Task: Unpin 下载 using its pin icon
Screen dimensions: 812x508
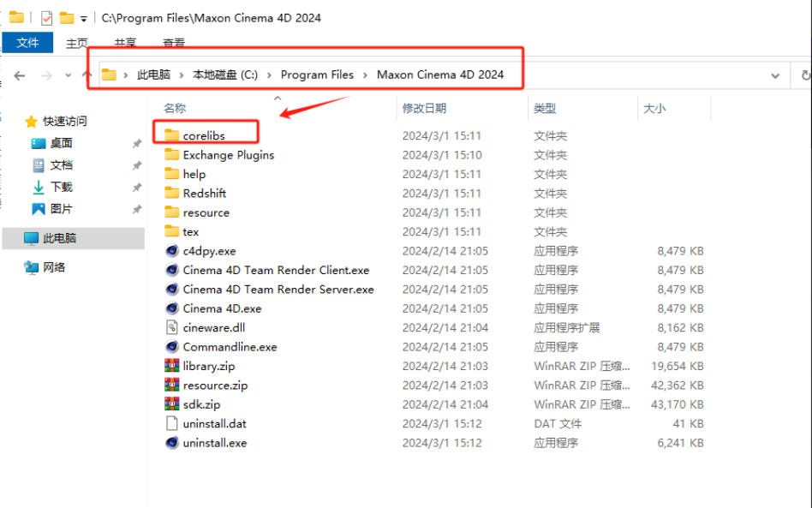Action: [137, 187]
